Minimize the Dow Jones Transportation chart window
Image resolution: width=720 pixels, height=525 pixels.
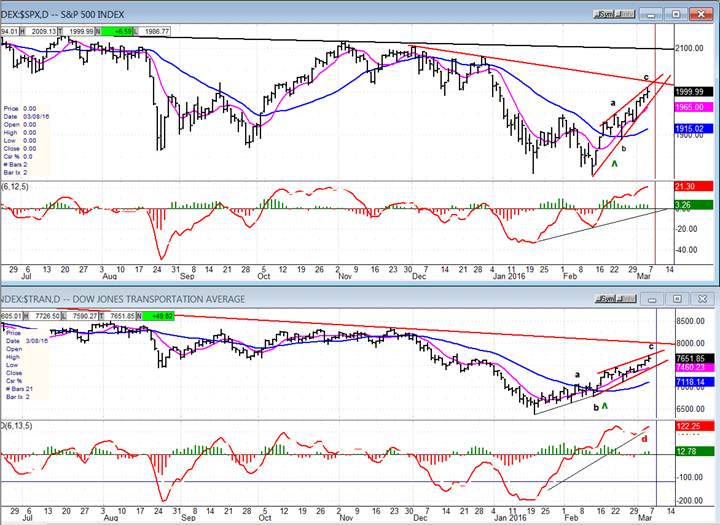click(x=651, y=299)
